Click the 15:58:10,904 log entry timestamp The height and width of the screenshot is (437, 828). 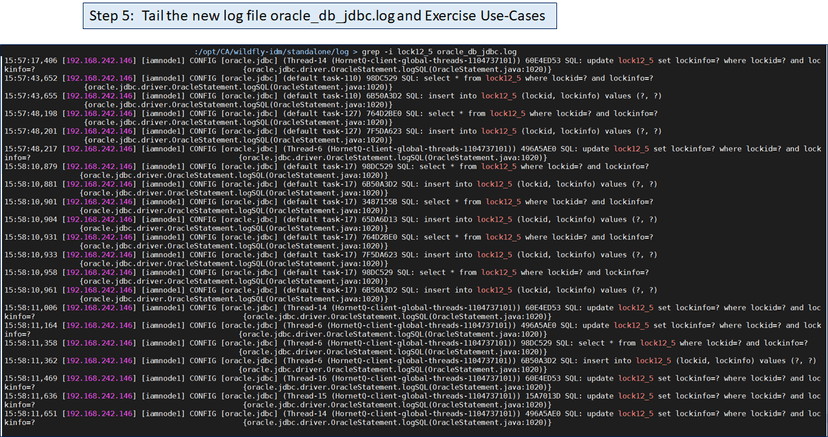pyautogui.click(x=29, y=218)
